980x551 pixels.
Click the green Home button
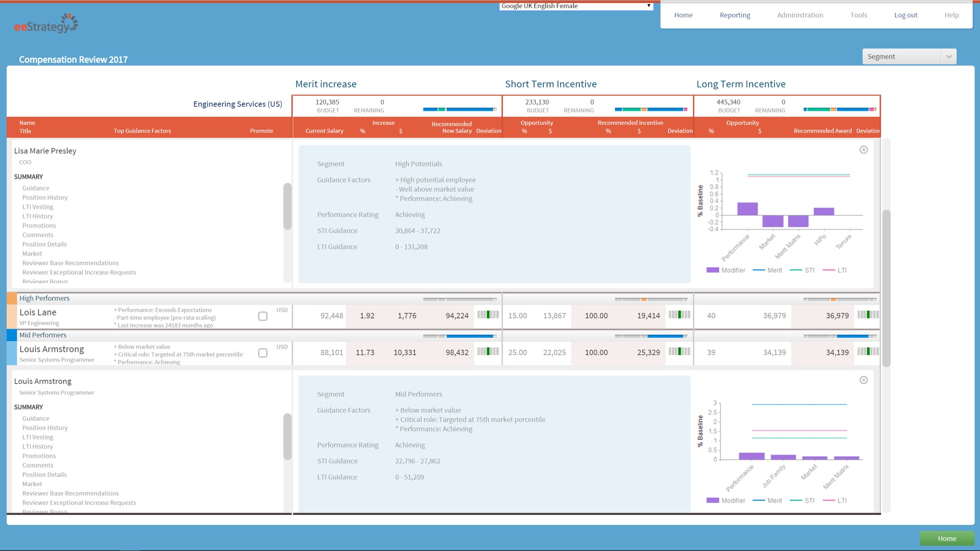tap(947, 539)
